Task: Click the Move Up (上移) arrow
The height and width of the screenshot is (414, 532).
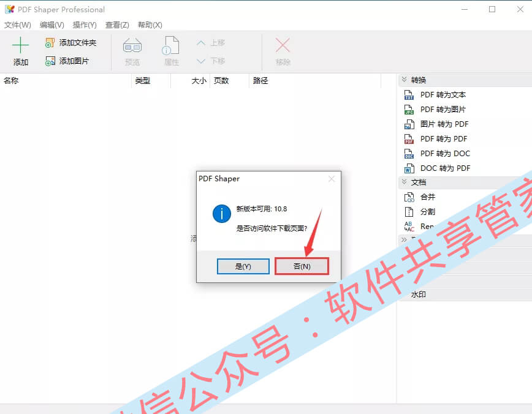Action: click(201, 43)
